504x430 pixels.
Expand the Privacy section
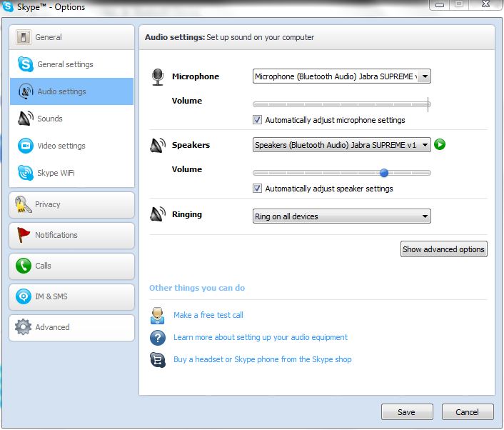click(71, 205)
